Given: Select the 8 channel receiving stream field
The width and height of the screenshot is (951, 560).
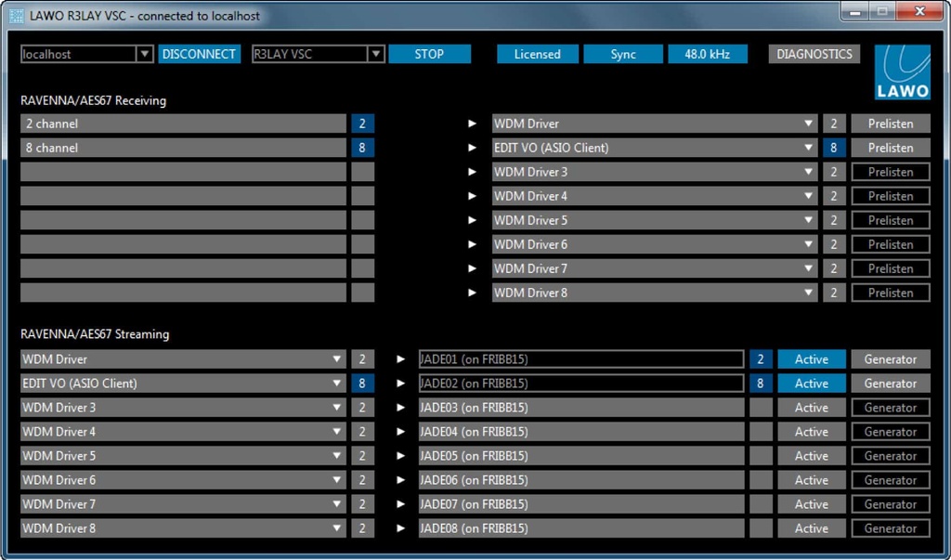Looking at the screenshot, I should 183,148.
